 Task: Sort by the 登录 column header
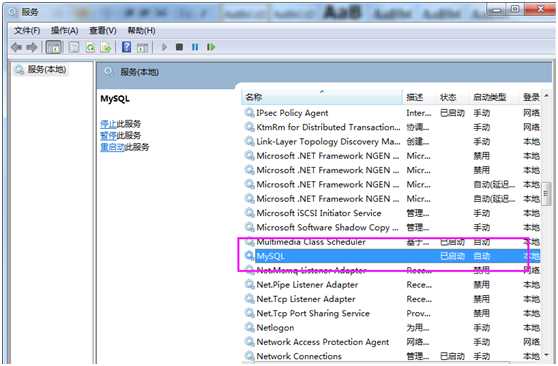pos(530,97)
